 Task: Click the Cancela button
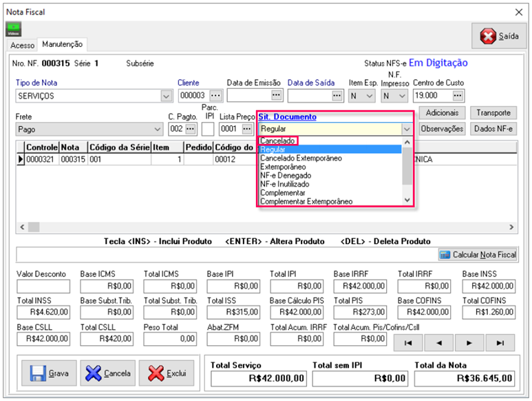tap(107, 373)
